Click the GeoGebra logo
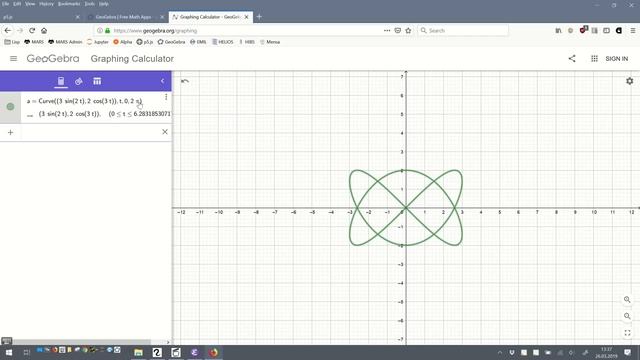Viewport: 640px width, 360px height. tap(53, 59)
